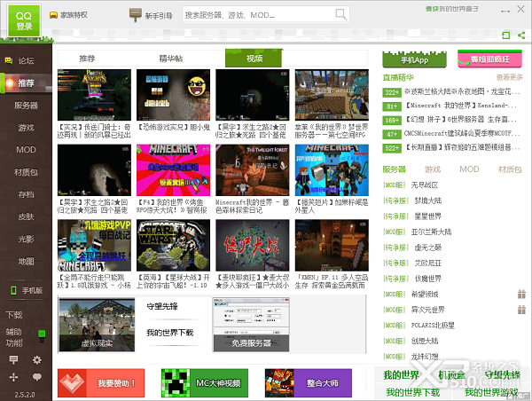Select the 服务器 tab in right panel
Screen dimensions: 532x401
[394, 169]
